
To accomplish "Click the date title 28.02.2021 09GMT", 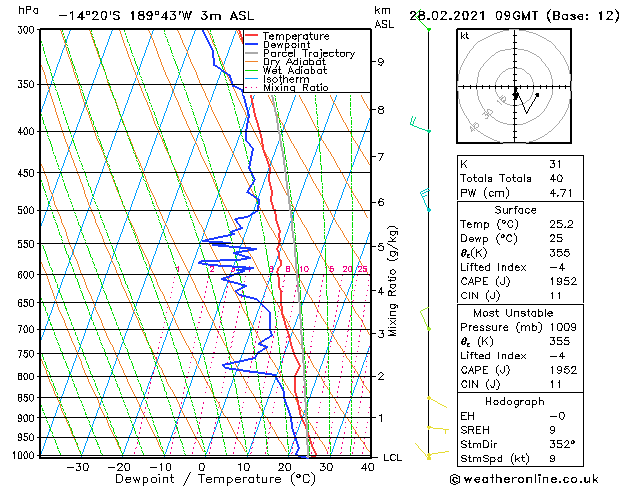I will click(473, 16).
